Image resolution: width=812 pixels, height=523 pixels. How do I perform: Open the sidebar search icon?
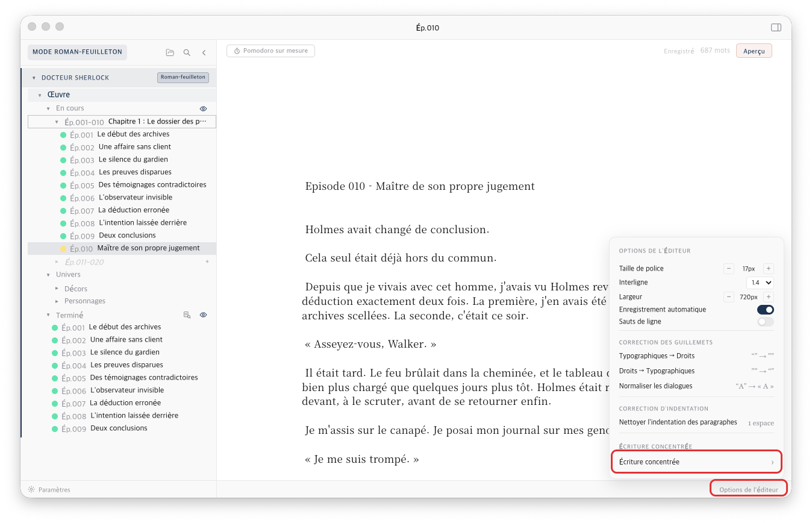[x=187, y=53]
